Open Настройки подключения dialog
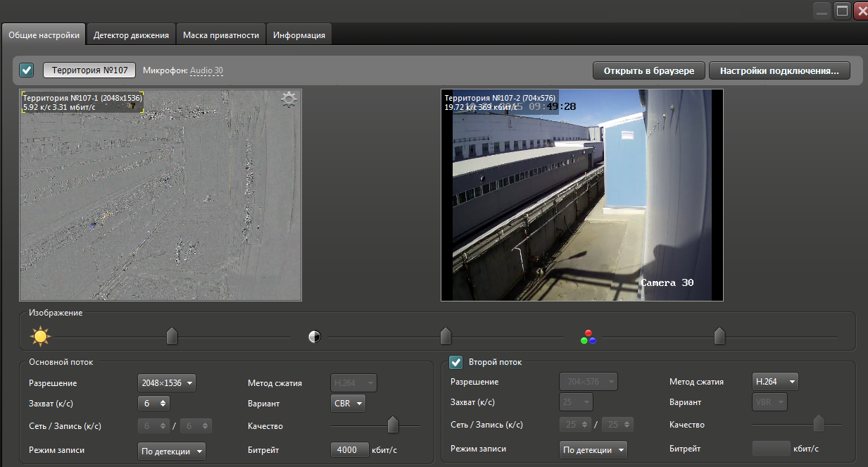The height and width of the screenshot is (467, 868). (x=779, y=70)
